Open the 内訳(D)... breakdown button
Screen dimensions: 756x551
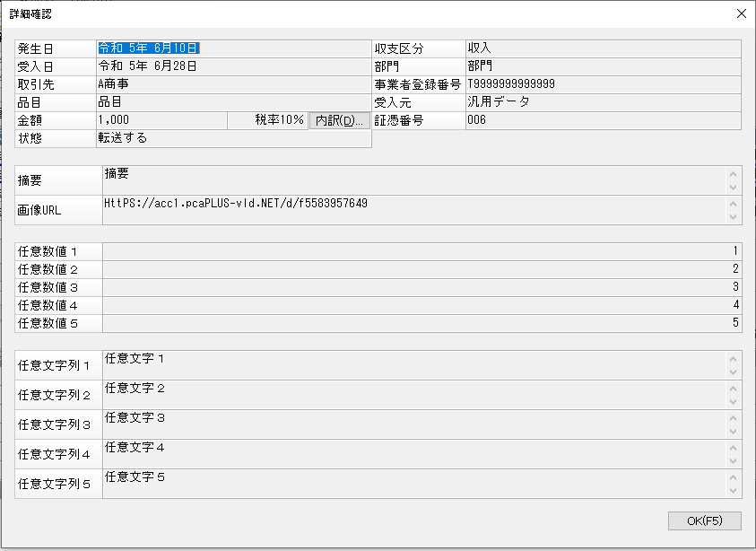(340, 120)
